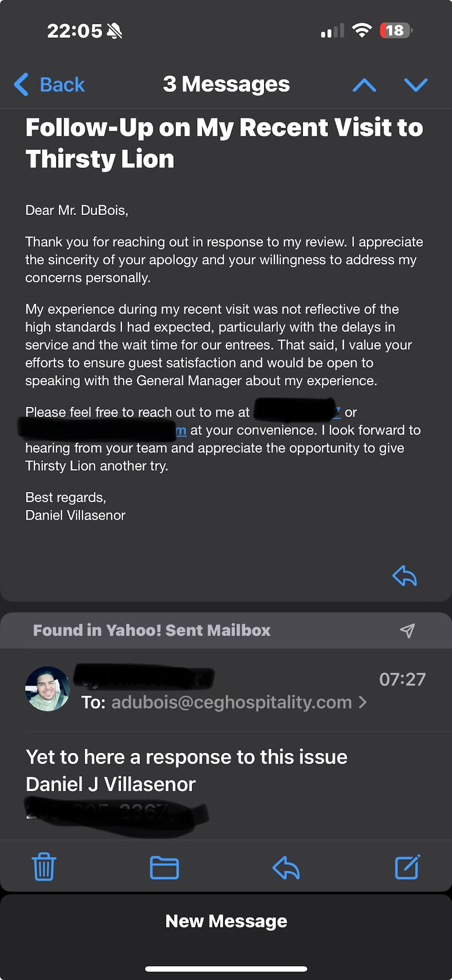Open the New Message draft bar
Screen dimensions: 452x980
226,921
